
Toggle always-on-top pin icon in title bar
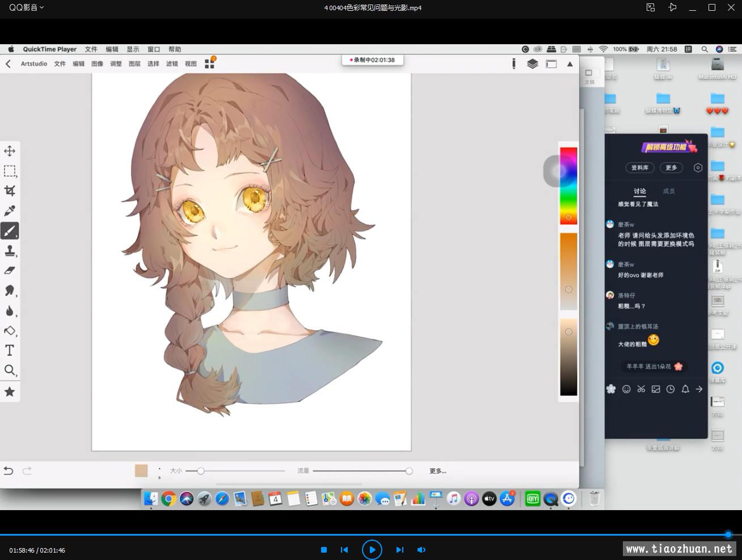click(672, 7)
